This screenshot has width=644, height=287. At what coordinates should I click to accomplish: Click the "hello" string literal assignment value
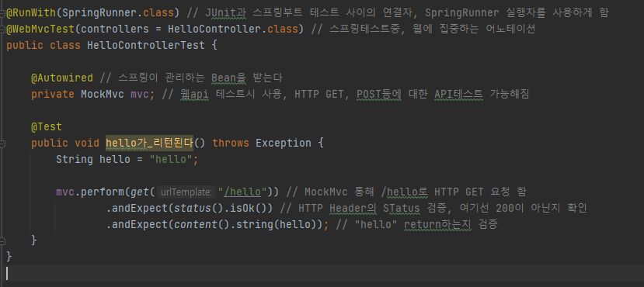coord(171,160)
